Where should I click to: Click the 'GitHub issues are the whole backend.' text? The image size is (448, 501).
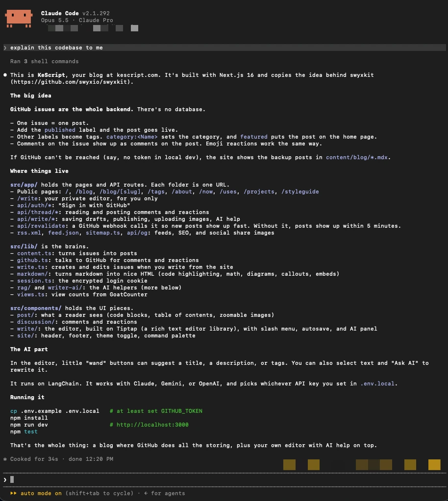(x=72, y=109)
